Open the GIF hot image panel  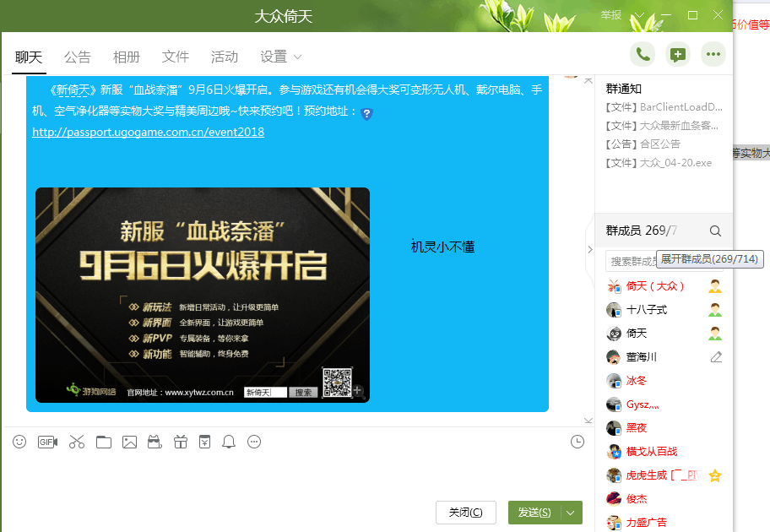point(47,442)
